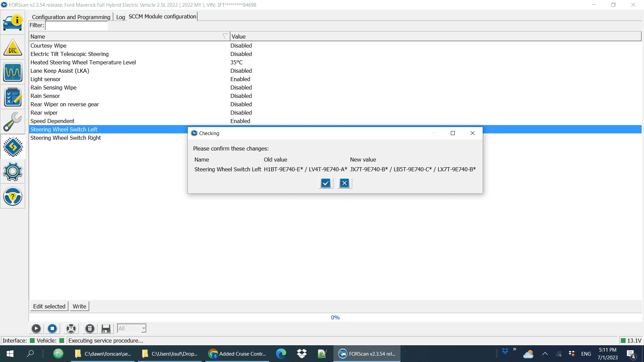Viewport: 644px width, 362px height.
Task: Select the Rain Sensor row
Action: click(x=335, y=96)
